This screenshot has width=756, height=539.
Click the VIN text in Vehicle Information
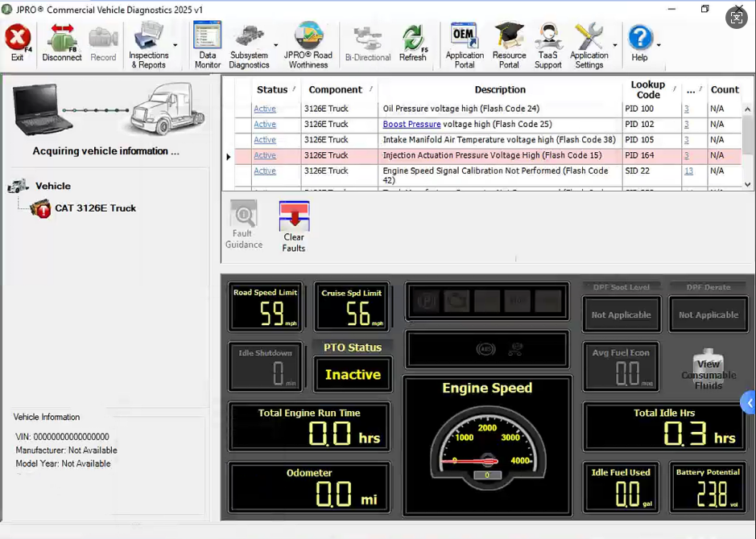(62, 437)
